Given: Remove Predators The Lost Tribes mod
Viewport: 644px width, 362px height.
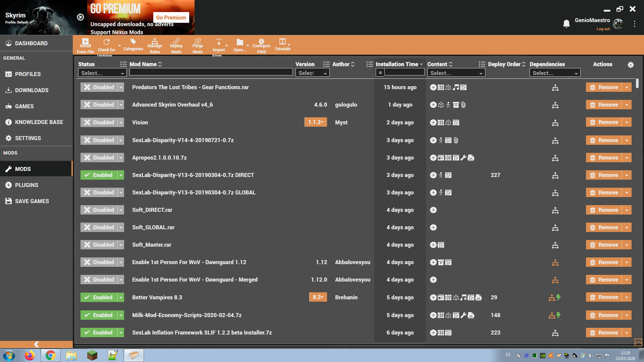Looking at the screenshot, I should point(604,87).
